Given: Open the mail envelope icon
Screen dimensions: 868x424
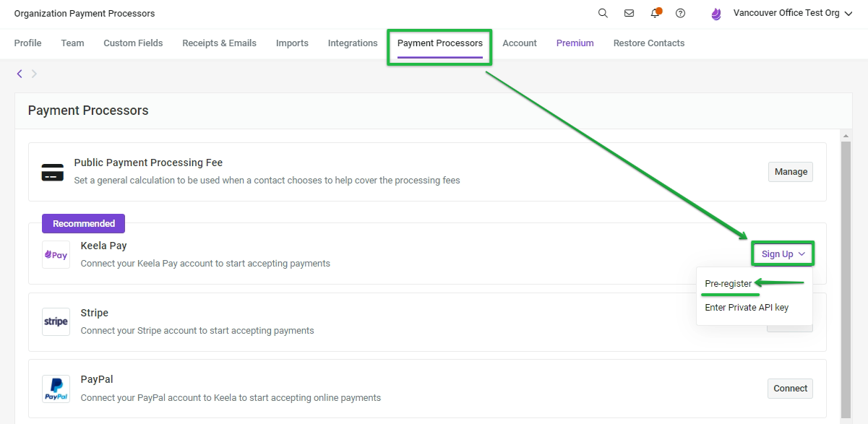Looking at the screenshot, I should click(x=629, y=13).
